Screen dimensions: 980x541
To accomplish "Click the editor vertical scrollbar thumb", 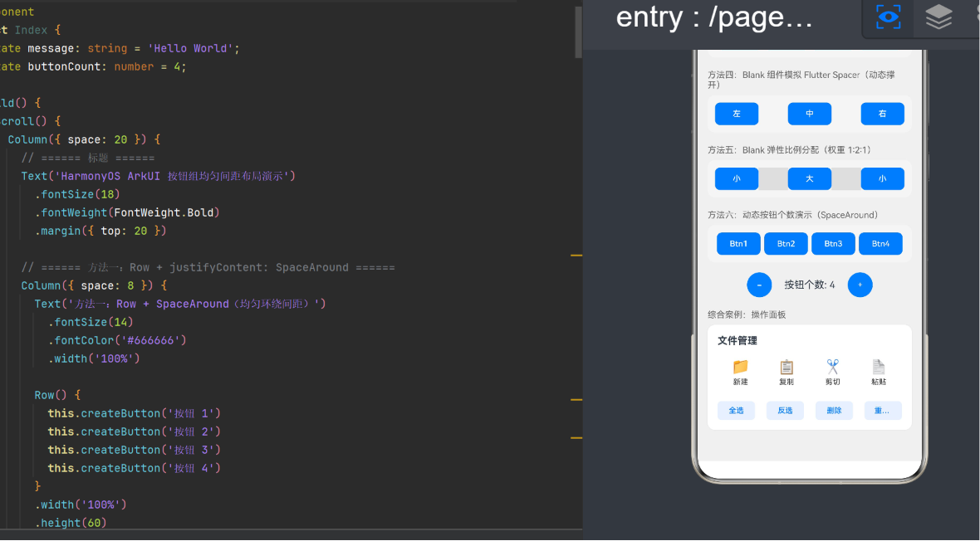I will (578, 32).
